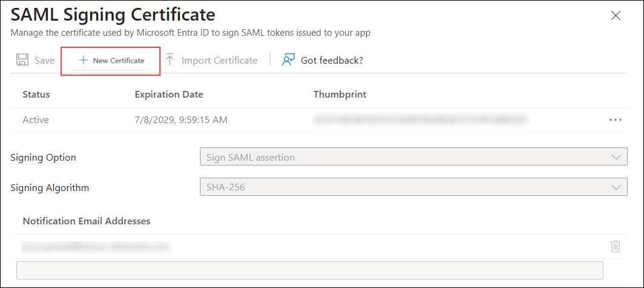Click the Save button label
The height and width of the screenshot is (288, 644).
coord(44,61)
